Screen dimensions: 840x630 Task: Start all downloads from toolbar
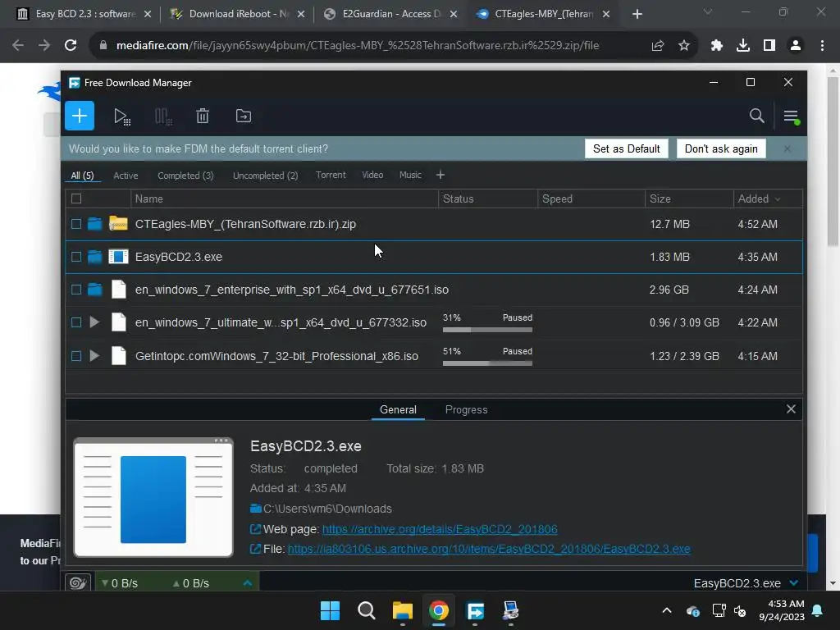click(x=122, y=116)
